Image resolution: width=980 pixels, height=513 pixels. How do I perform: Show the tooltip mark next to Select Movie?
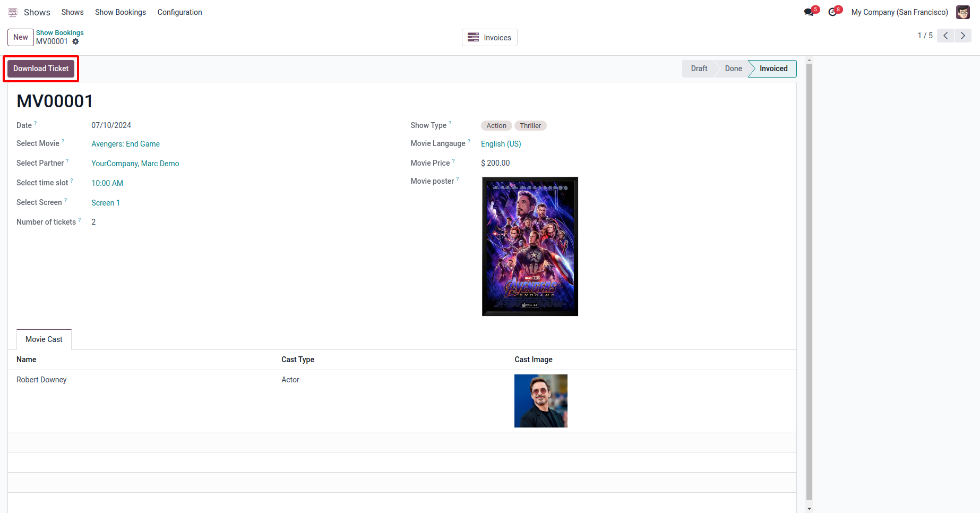click(63, 141)
